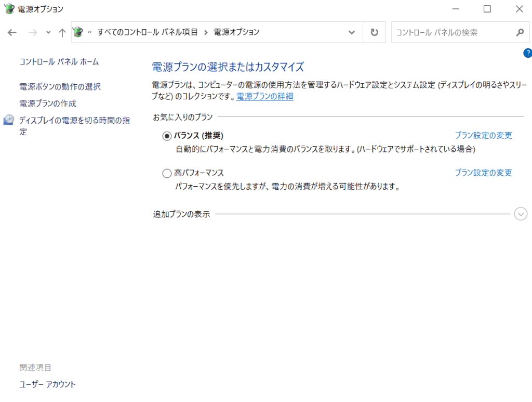Click すべてのコントロール パネル項目 breadcrumb
Viewport: 532px width, 402px height.
tap(148, 32)
